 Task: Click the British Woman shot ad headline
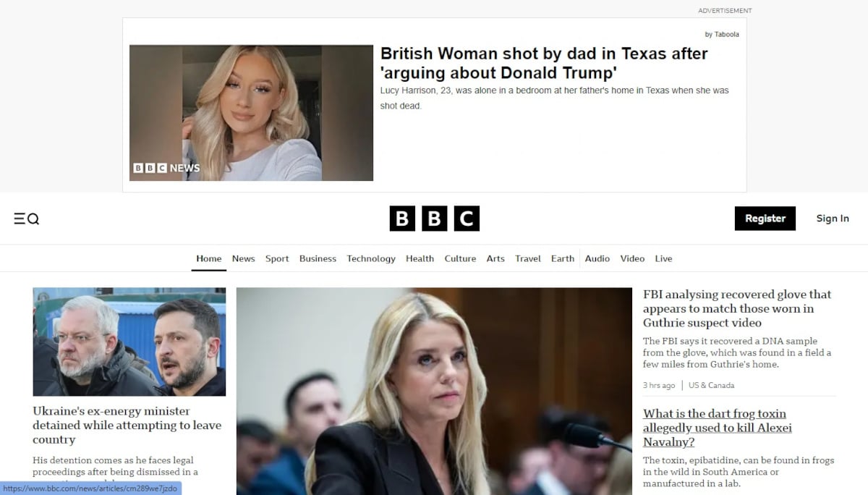click(x=543, y=63)
